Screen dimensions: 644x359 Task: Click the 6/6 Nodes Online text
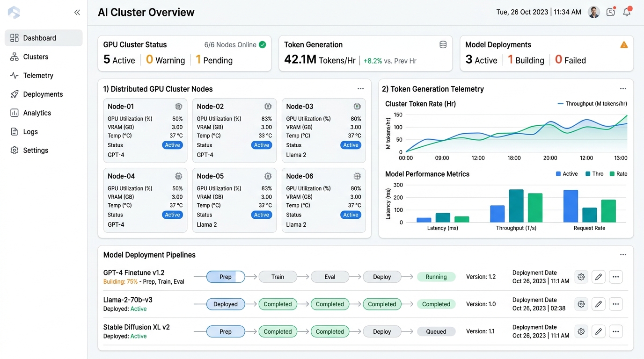coord(230,45)
